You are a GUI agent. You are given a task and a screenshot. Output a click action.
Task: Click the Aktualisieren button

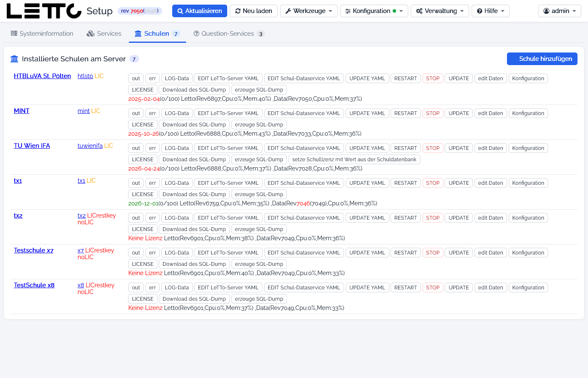pyautogui.click(x=199, y=11)
